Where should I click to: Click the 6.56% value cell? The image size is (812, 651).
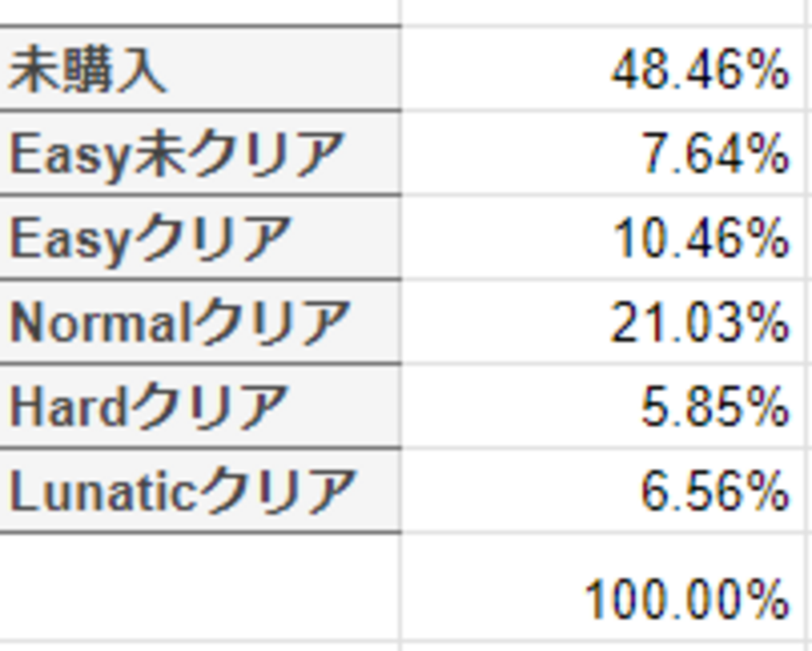coord(602,491)
